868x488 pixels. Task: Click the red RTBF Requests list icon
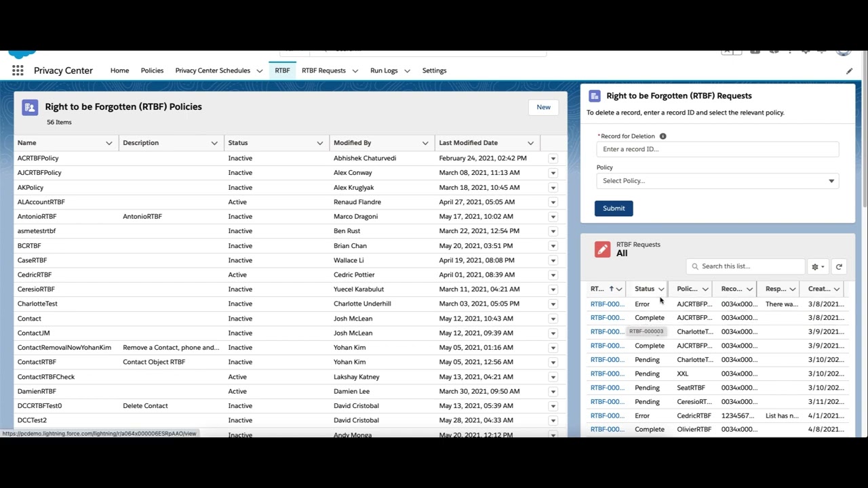(602, 249)
